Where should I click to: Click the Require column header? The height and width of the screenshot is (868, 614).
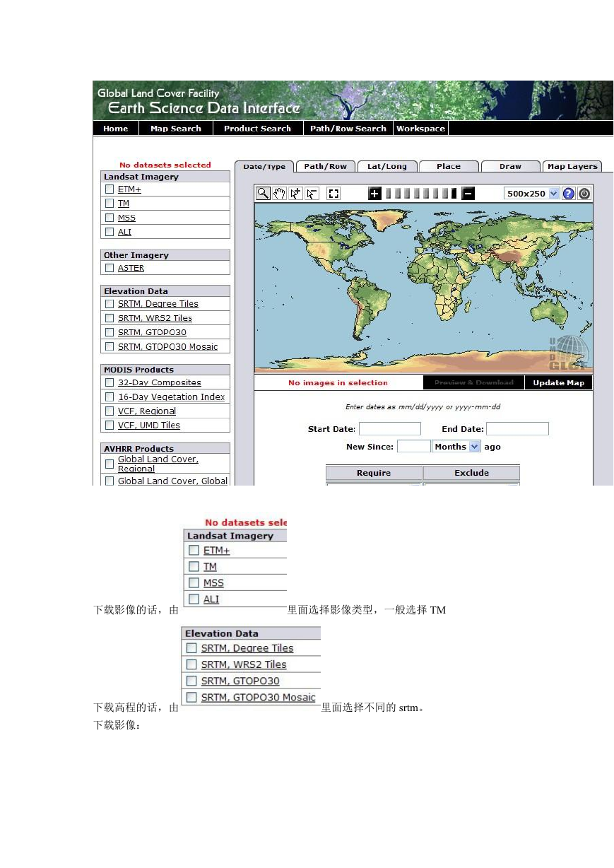click(x=374, y=473)
